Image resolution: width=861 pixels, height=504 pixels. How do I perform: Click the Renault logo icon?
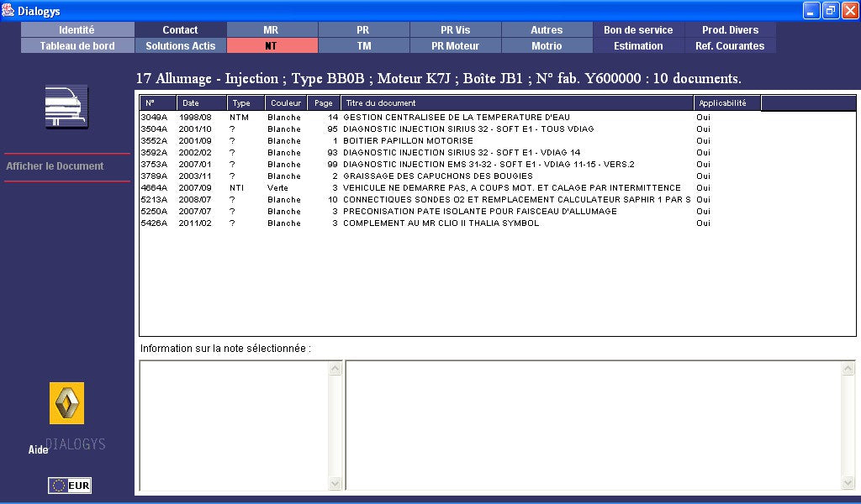(x=67, y=403)
